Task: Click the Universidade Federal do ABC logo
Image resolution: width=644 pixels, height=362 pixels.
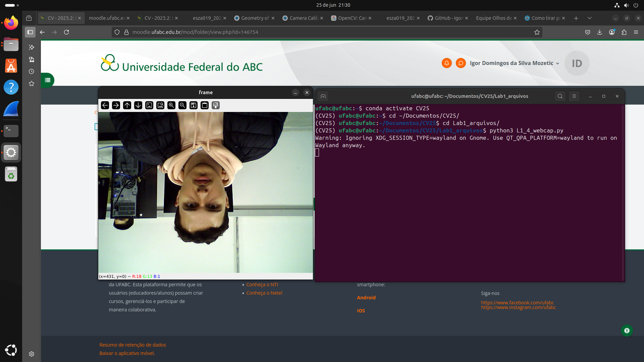Action: pos(181,63)
